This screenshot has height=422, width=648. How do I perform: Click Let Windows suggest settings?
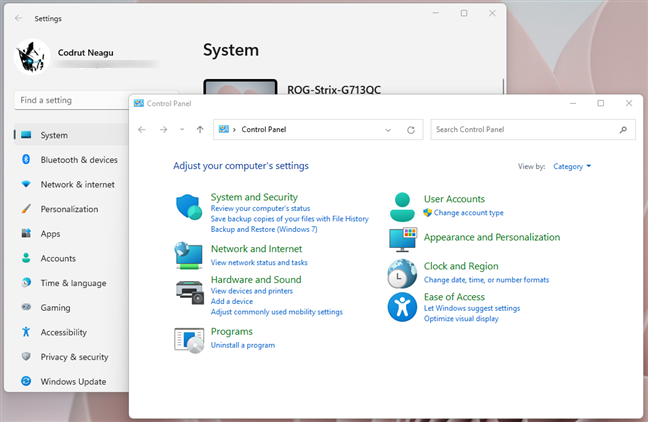pos(472,308)
